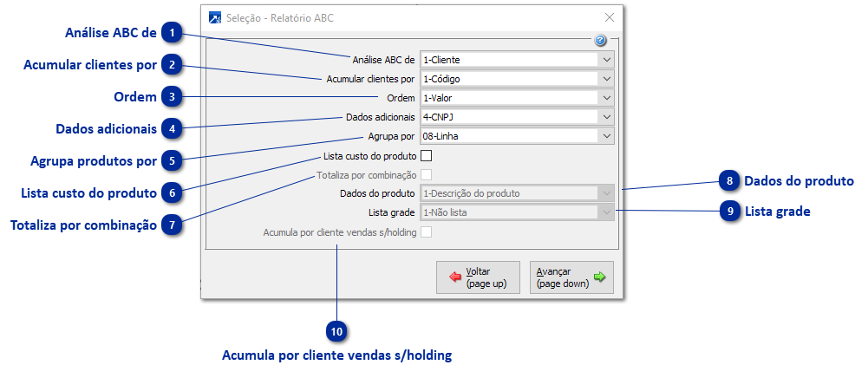Image resolution: width=868 pixels, height=378 pixels.
Task: Expand the Lista grade dropdown arrow
Action: [x=606, y=212]
